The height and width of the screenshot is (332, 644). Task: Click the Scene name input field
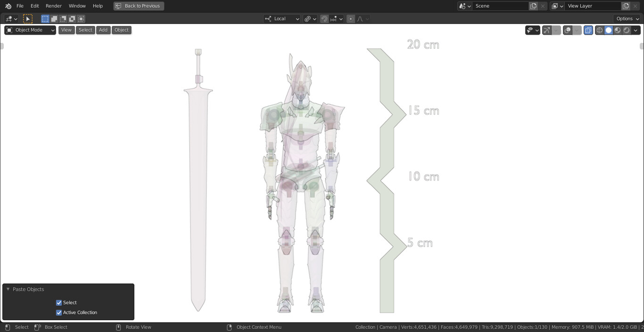click(501, 6)
